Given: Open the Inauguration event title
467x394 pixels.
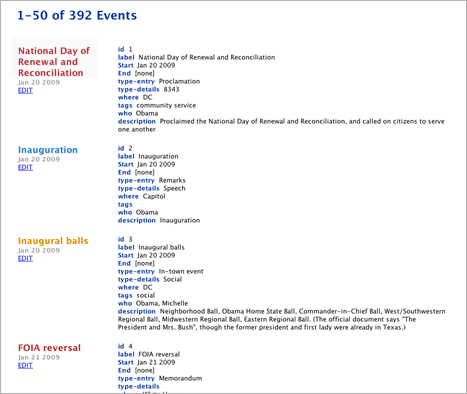Looking at the screenshot, I should point(48,150).
